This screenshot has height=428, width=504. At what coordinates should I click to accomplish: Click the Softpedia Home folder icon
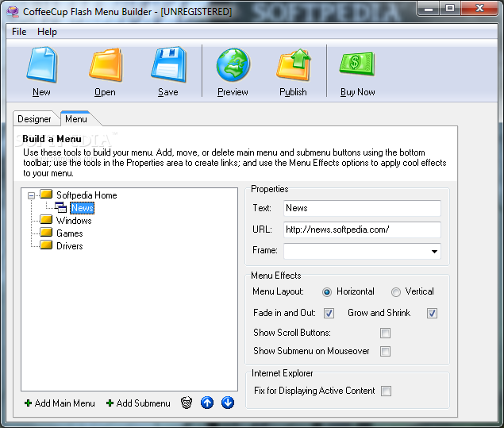(46, 195)
